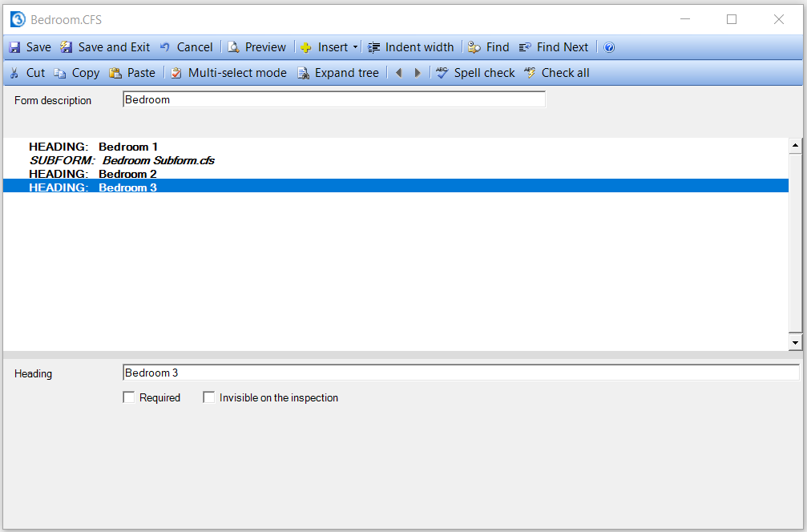Viewport: 807px width, 532px height.
Task: Click the Check all label
Action: [566, 73]
